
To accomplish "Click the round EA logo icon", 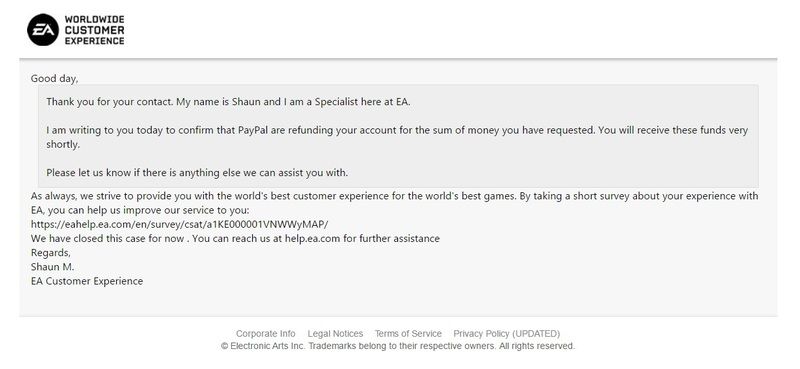I will coord(43,30).
